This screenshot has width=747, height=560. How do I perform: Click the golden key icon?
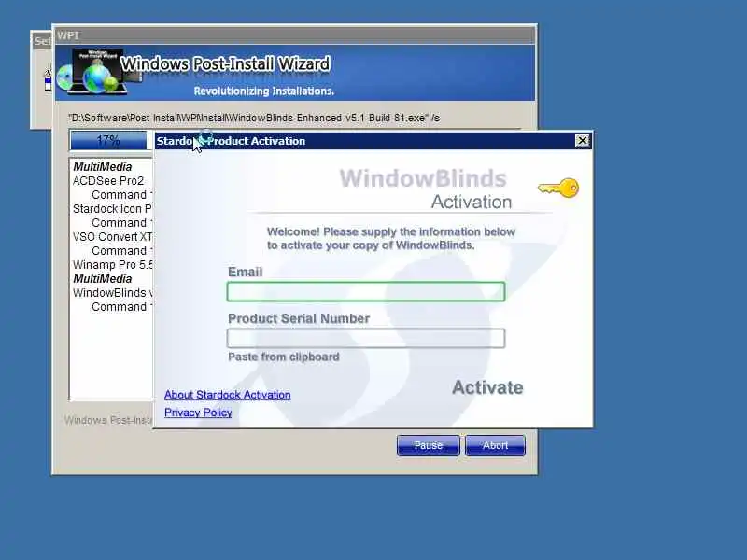point(558,188)
